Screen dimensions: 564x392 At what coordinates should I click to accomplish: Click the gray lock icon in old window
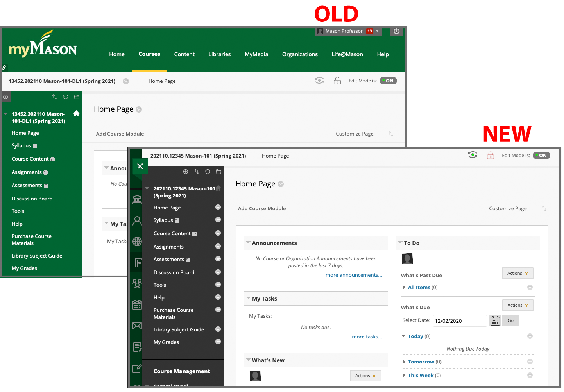point(337,81)
